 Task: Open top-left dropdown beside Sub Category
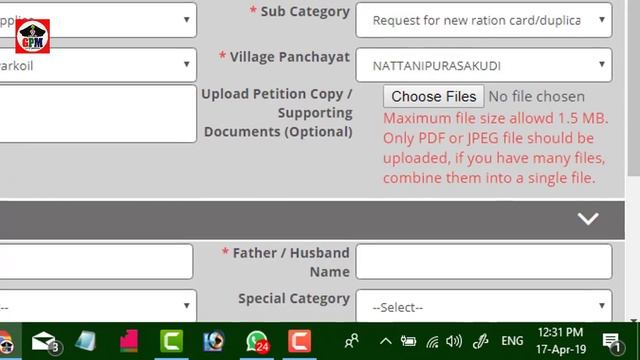click(98, 20)
